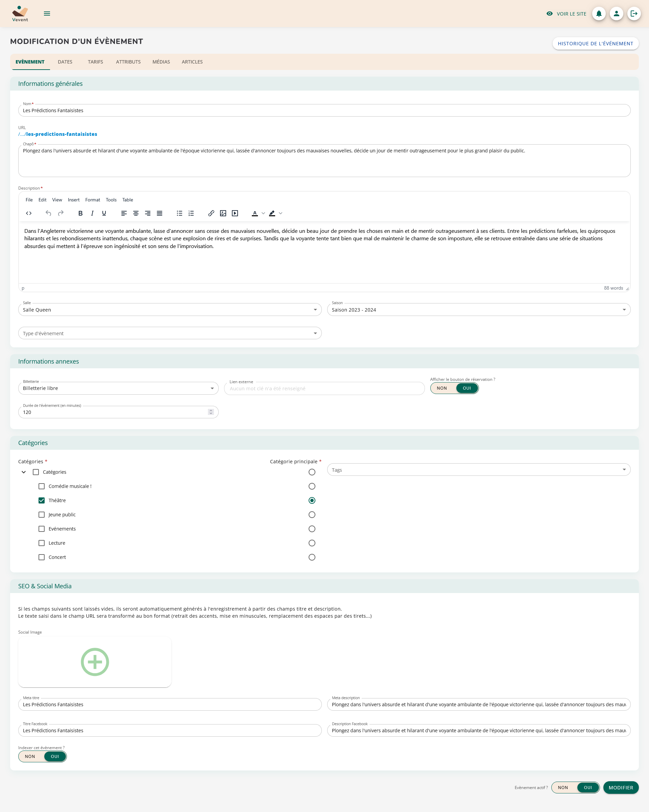Image resolution: width=649 pixels, height=812 pixels.
Task: Open HISTORIQUE DE L'ÉVÈNEMENT
Action: (595, 43)
